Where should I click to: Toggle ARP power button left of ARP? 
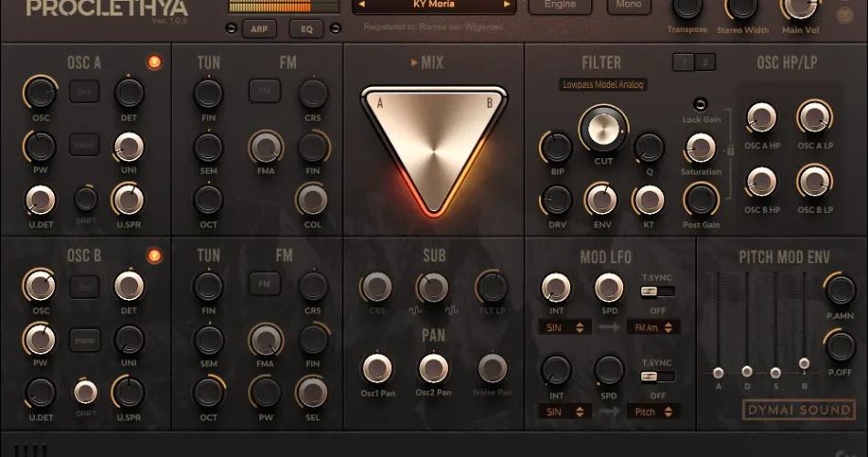(x=231, y=29)
